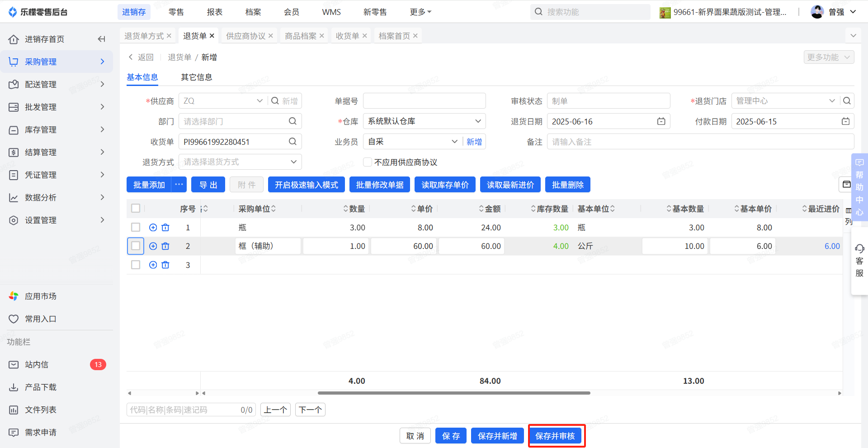Delete row 1 with trash icon
This screenshot has height=448, width=868.
coord(165,228)
